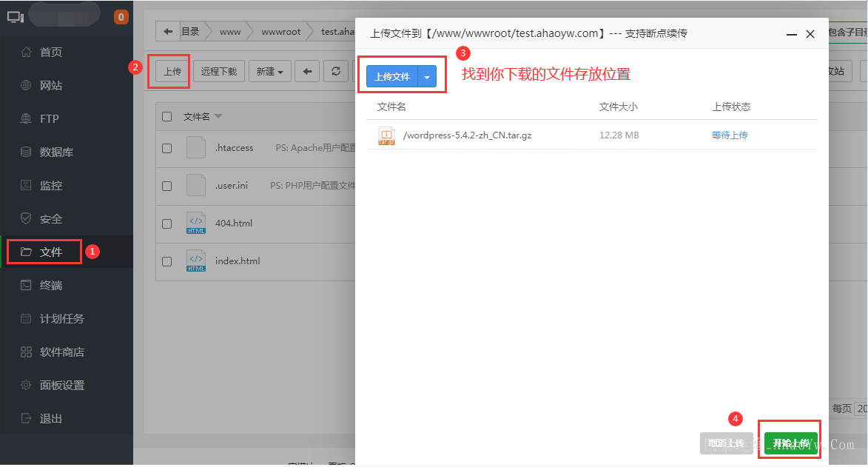Click the .htaccess file icon
The height and width of the screenshot is (467, 868).
point(196,148)
